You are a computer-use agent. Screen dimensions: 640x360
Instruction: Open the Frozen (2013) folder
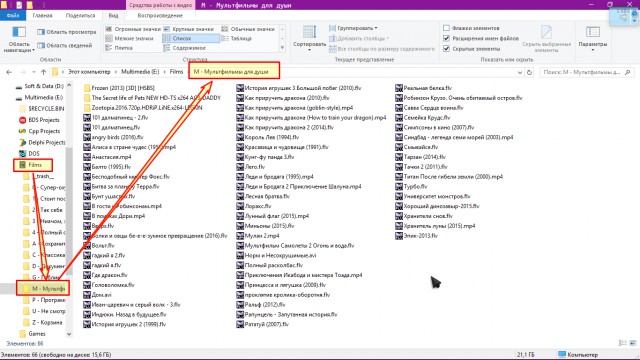(x=119, y=88)
